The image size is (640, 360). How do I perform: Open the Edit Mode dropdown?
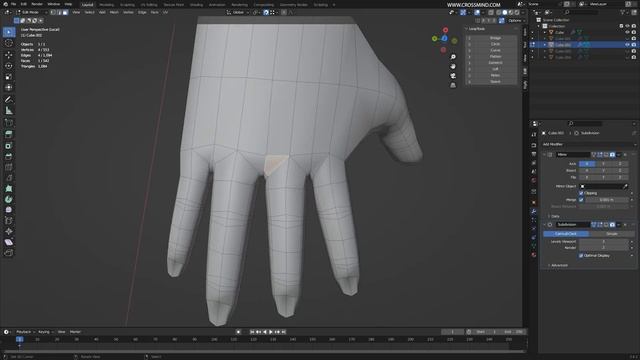pyautogui.click(x=31, y=12)
